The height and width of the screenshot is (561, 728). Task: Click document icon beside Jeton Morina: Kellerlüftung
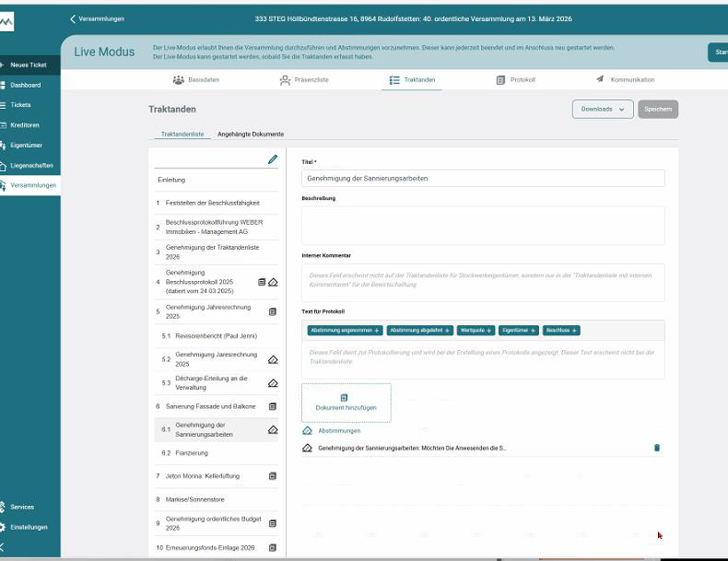tap(273, 476)
